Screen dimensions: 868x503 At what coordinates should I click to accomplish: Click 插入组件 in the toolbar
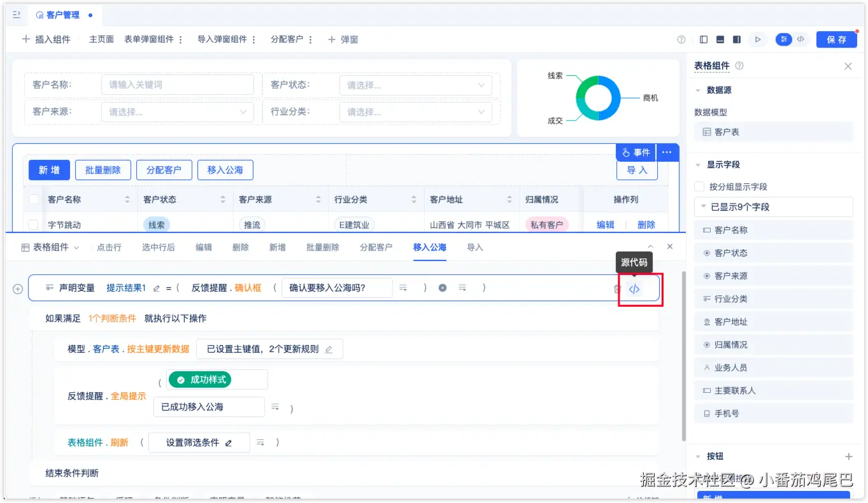[46, 39]
